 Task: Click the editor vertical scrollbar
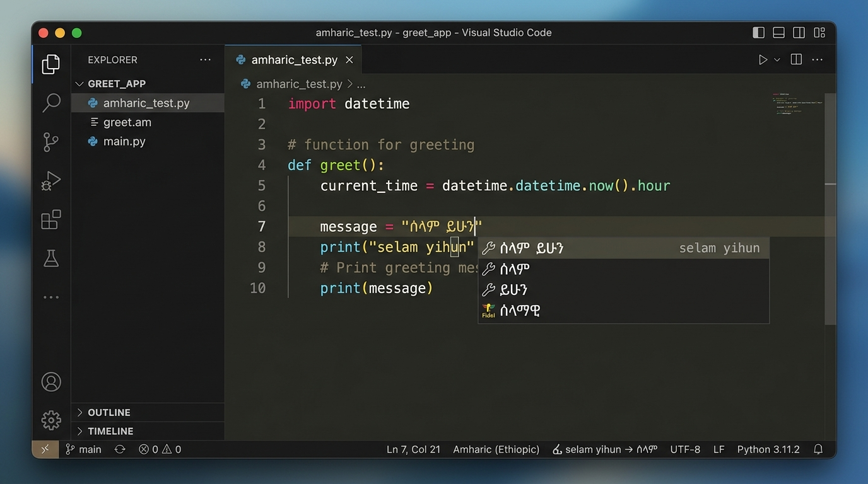click(830, 208)
